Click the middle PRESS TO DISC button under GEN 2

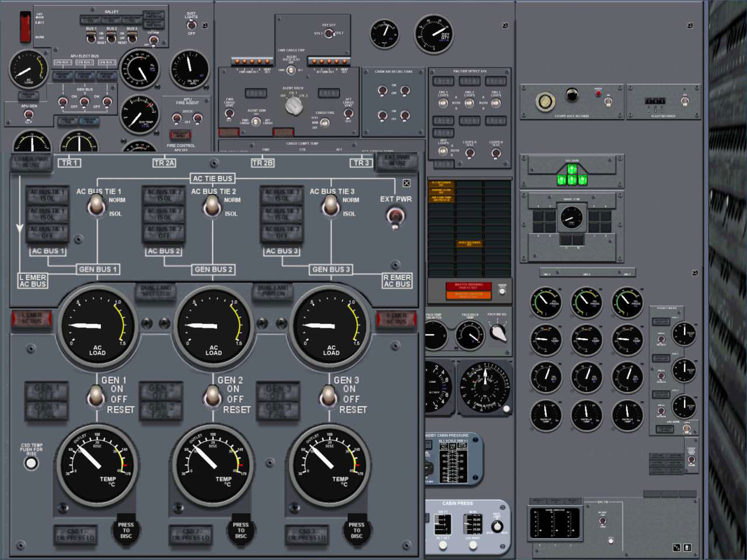click(x=241, y=530)
